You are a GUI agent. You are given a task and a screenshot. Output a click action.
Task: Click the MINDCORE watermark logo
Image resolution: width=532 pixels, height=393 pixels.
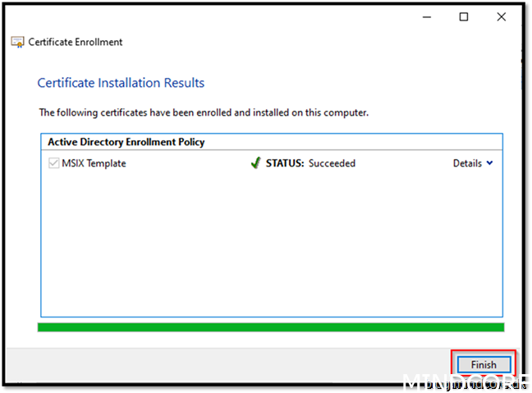[465, 383]
